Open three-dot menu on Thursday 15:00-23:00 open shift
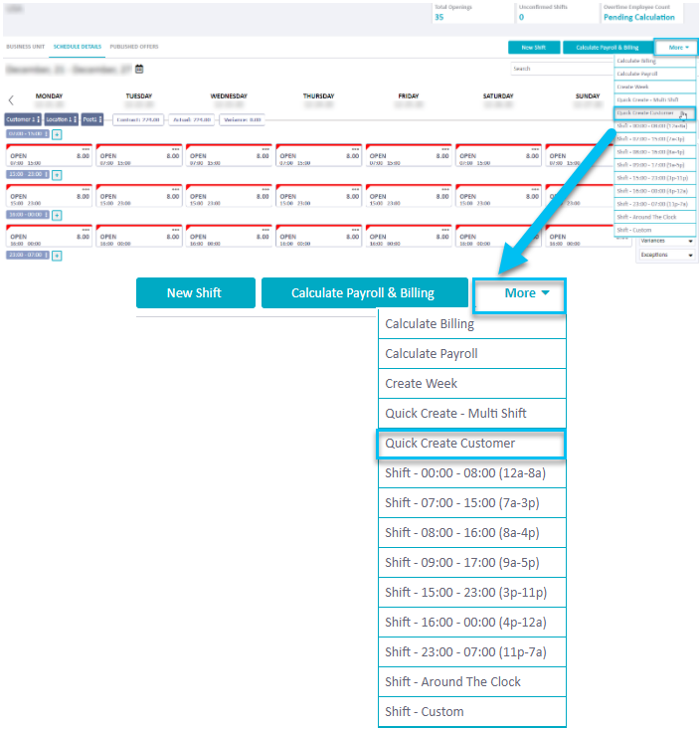 [356, 190]
